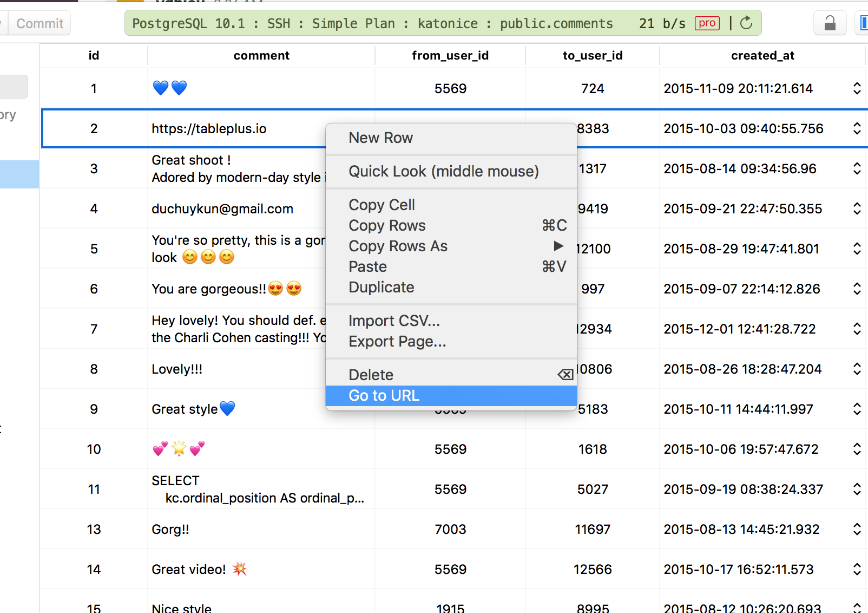Select 'Quick Look (middle mouse)' menu option
Screen dimensions: 868x613
[444, 171]
